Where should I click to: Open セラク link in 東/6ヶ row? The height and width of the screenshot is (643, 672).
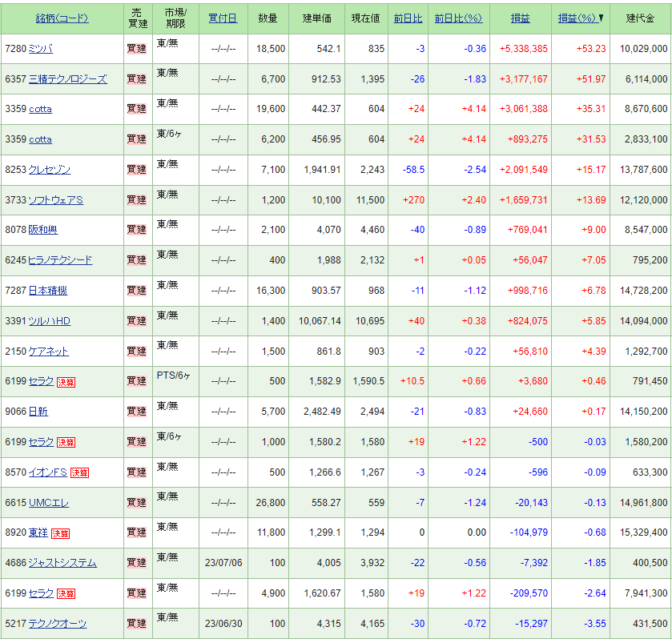(x=41, y=442)
